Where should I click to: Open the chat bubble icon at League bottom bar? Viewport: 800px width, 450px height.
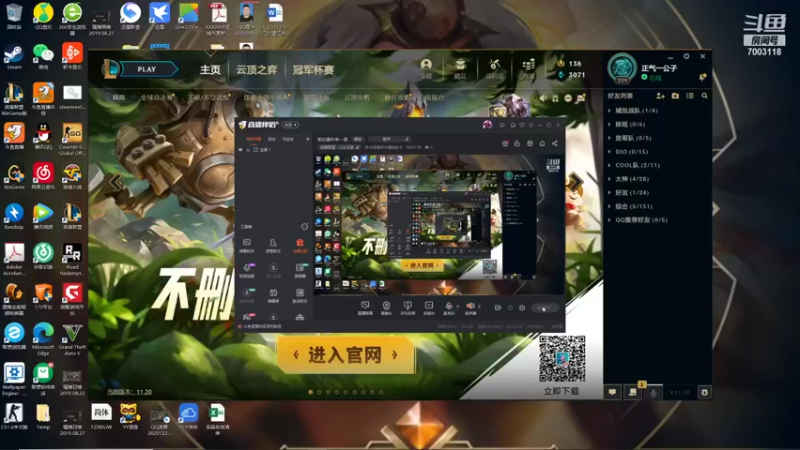612,392
